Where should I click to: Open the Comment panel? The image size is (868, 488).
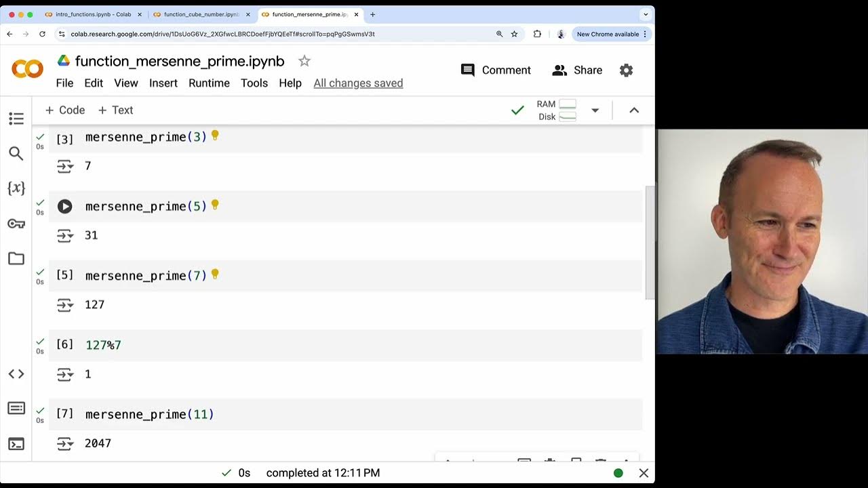(x=496, y=70)
